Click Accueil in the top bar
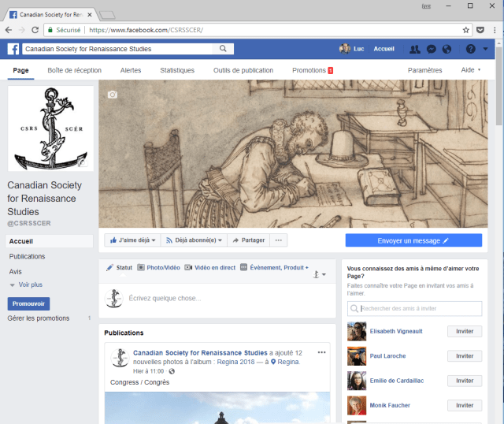The height and width of the screenshot is (424, 504). coord(384,49)
